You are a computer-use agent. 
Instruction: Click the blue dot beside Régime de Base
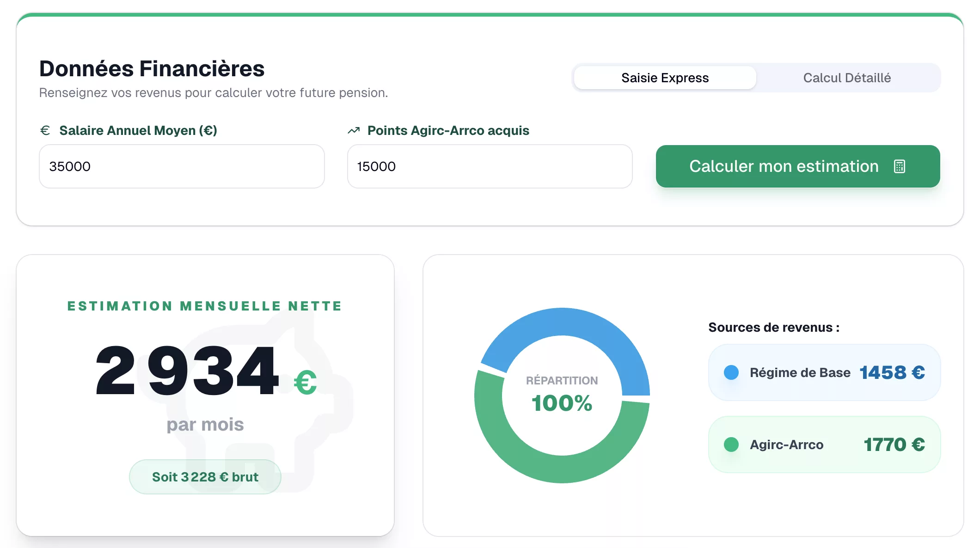pos(731,372)
